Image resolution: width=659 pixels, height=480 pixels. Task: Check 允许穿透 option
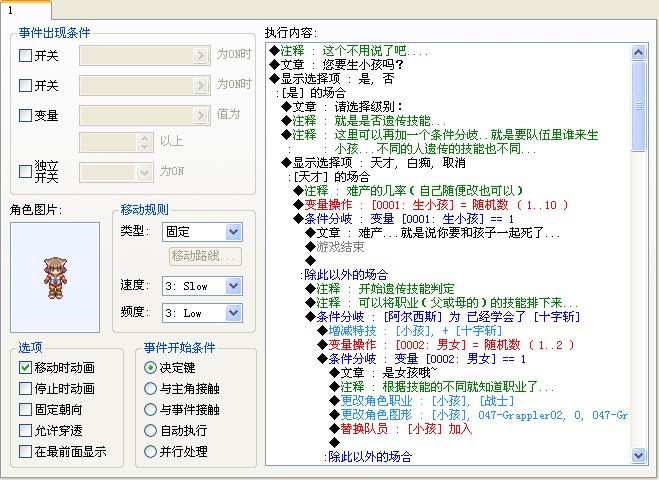[25, 430]
